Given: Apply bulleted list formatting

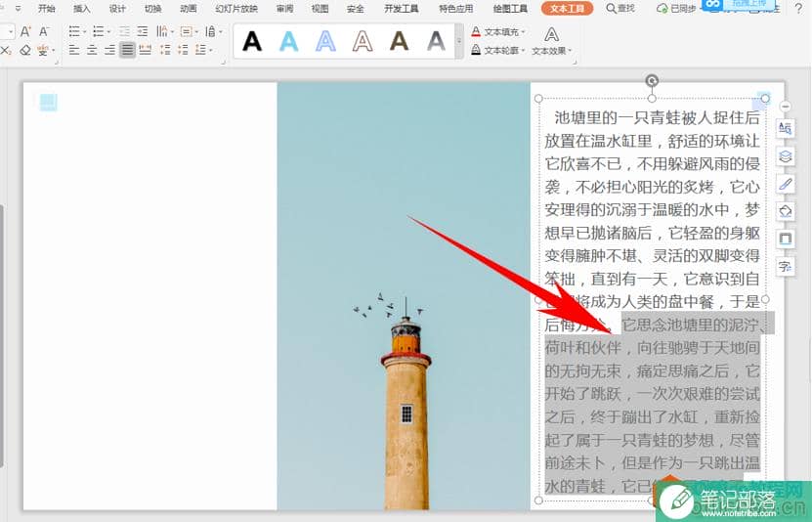Looking at the screenshot, I should point(74,32).
